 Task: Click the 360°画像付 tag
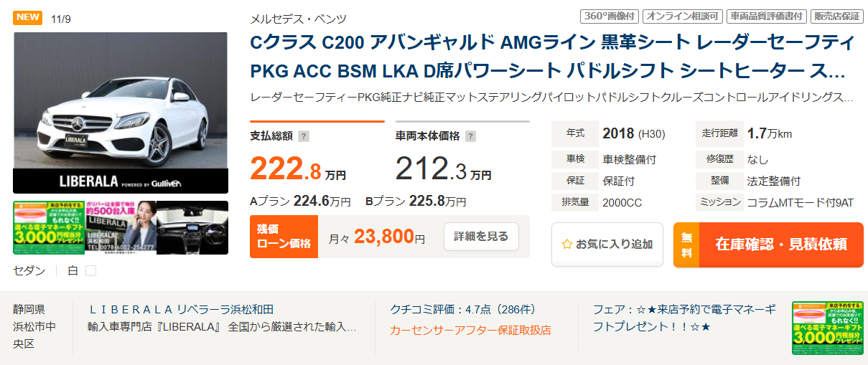[608, 16]
